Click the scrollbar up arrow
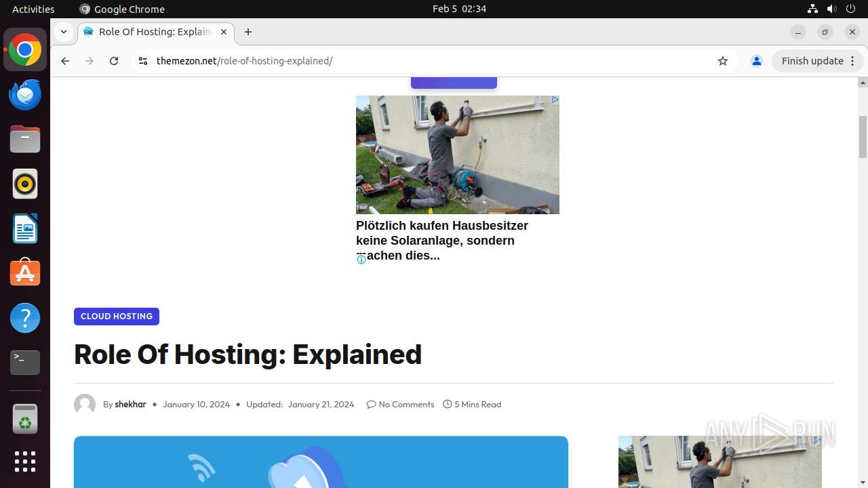 pos(863,83)
